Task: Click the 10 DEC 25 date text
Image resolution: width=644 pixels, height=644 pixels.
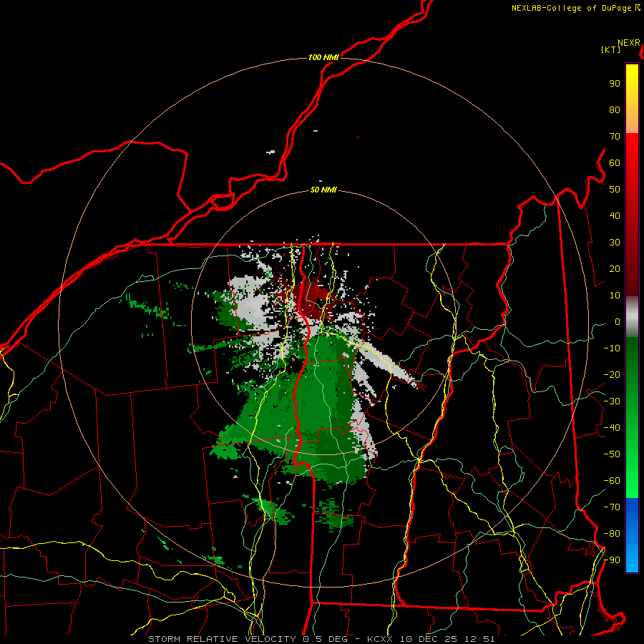Action: [430, 639]
